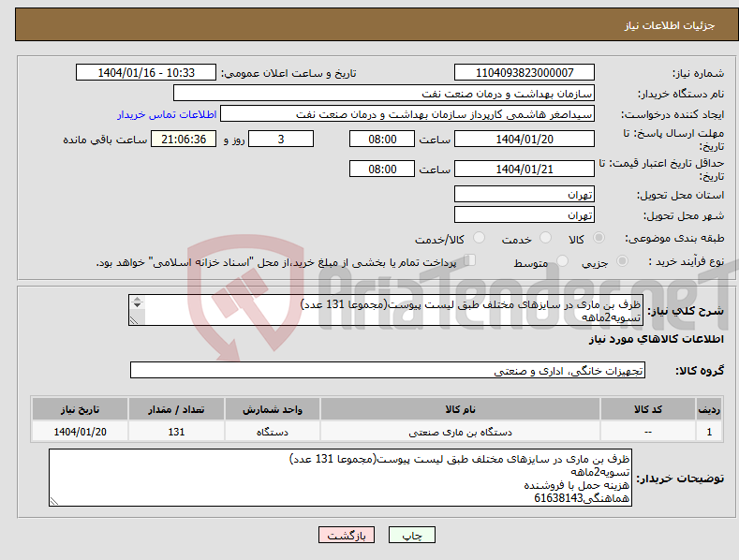739x560 pixels.
Task: Open the اطلاعات تماس خریدار link
Action: 167,114
